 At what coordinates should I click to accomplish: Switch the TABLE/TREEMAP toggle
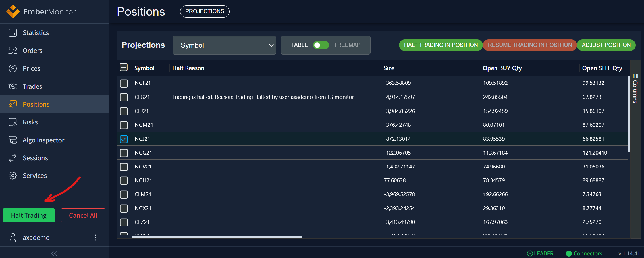click(x=321, y=45)
